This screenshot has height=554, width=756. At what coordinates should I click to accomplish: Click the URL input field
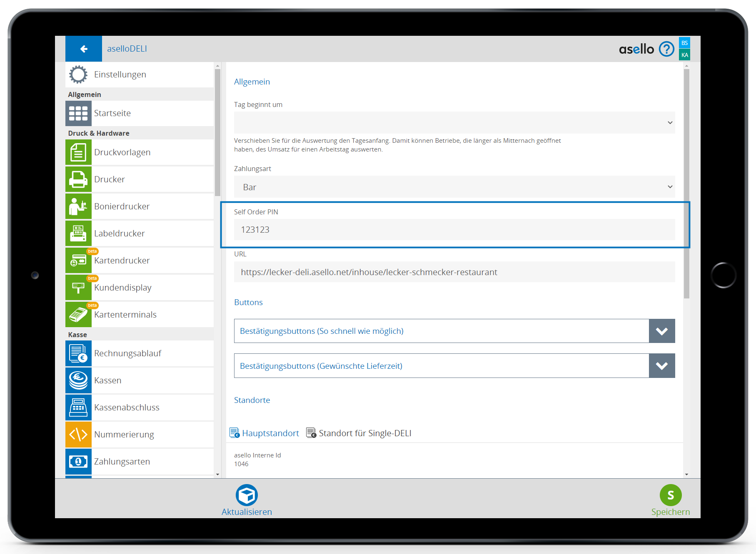(x=454, y=272)
